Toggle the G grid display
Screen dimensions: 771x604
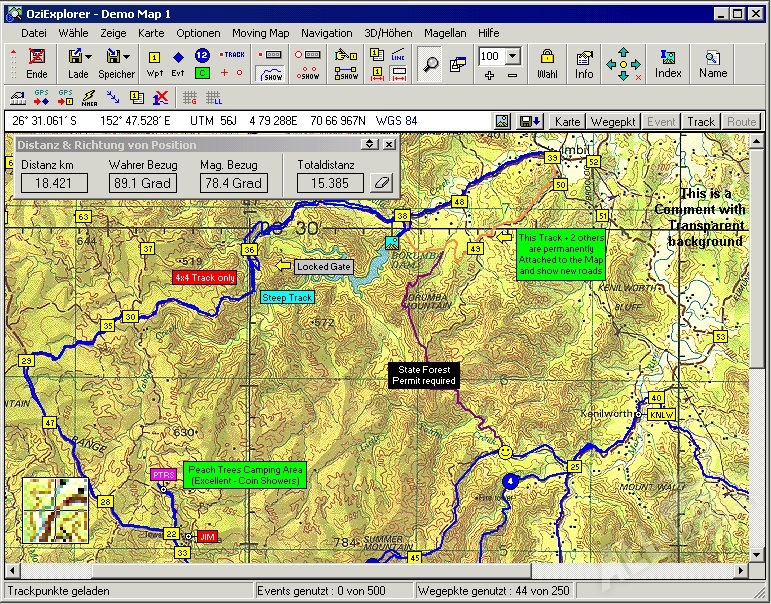(189, 98)
